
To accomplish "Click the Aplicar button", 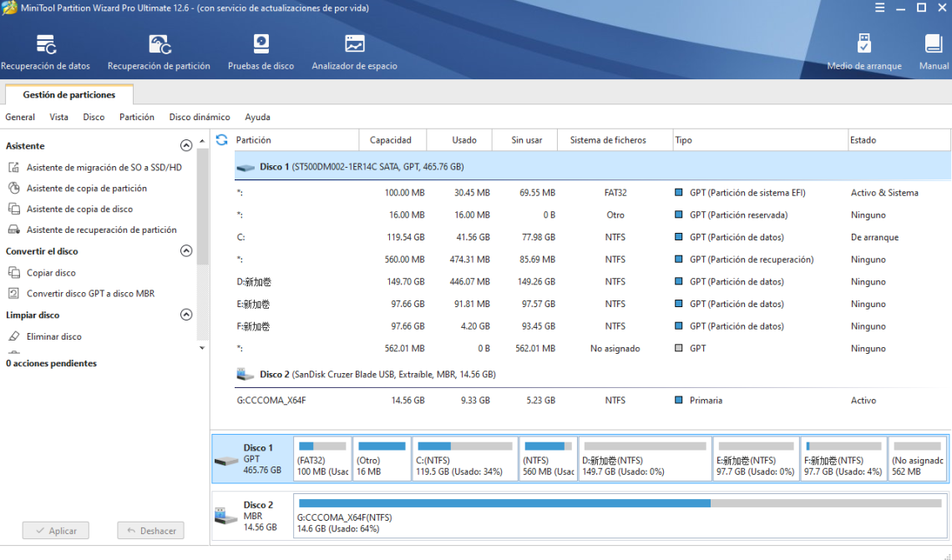I will 55,530.
